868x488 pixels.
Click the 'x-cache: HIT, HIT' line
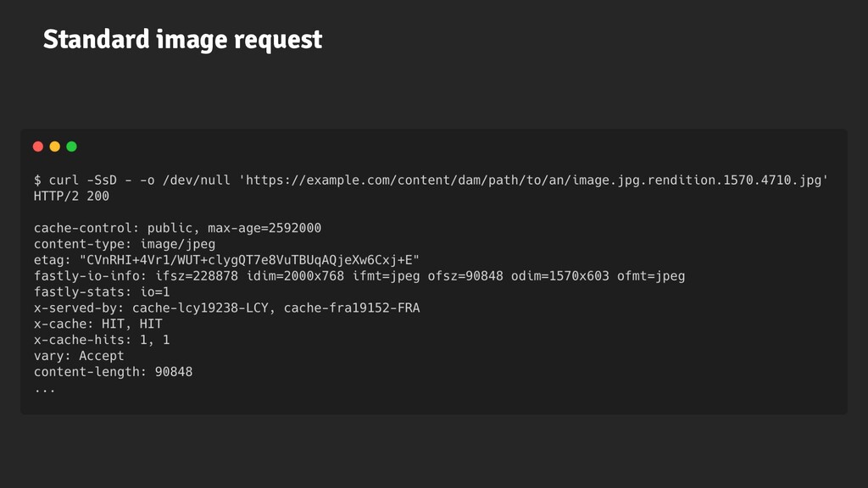coord(98,324)
